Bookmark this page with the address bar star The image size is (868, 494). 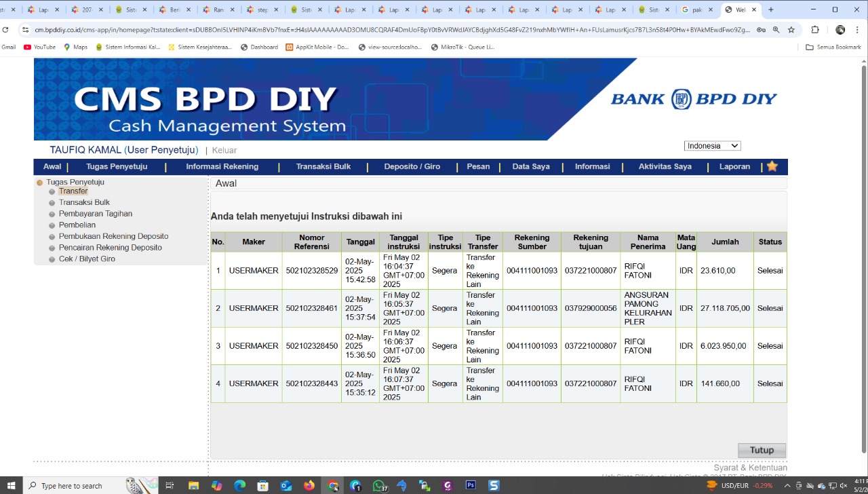[x=791, y=30]
